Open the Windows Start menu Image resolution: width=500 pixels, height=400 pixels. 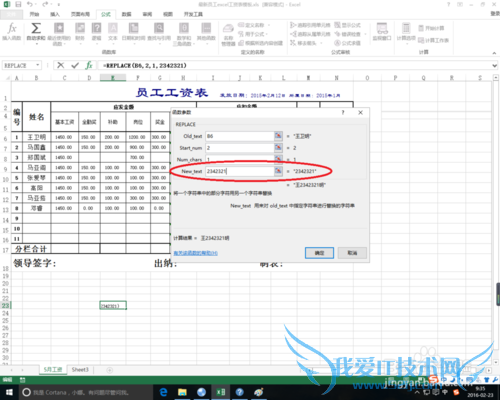pyautogui.click(x=9, y=392)
